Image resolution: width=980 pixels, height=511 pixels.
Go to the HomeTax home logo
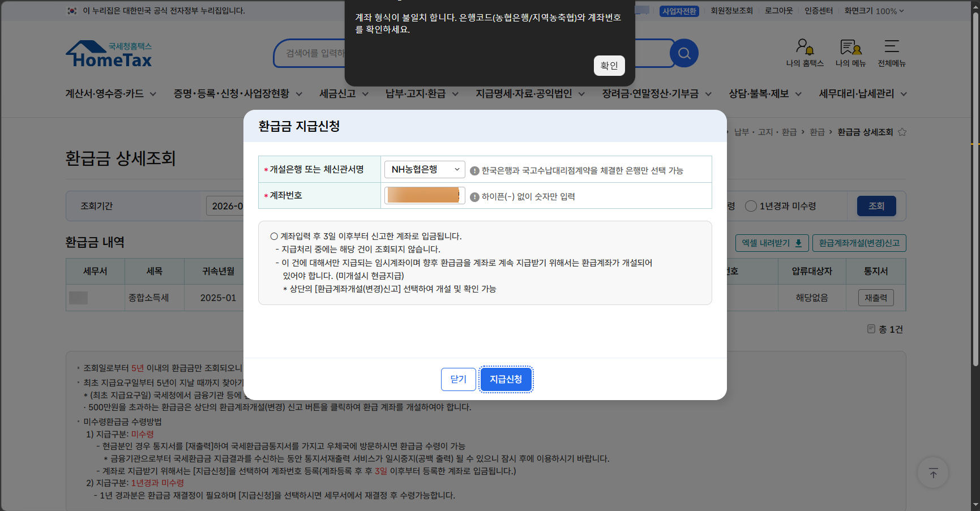(109, 54)
